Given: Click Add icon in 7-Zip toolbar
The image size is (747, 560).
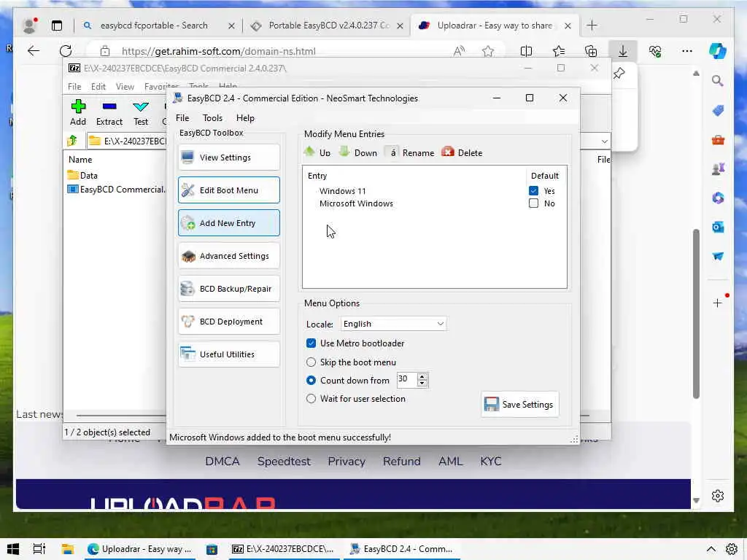Looking at the screenshot, I should tap(77, 113).
